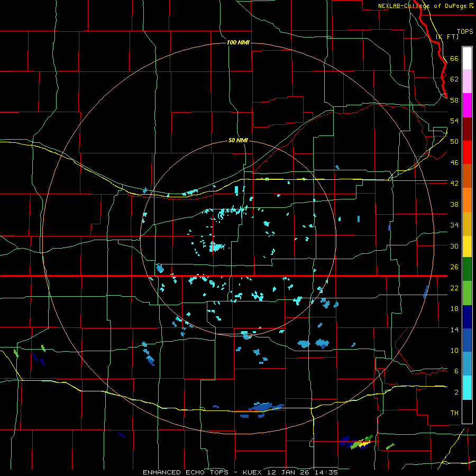Click the "10" legend value
Screen dimensions: 476x476
click(x=454, y=350)
